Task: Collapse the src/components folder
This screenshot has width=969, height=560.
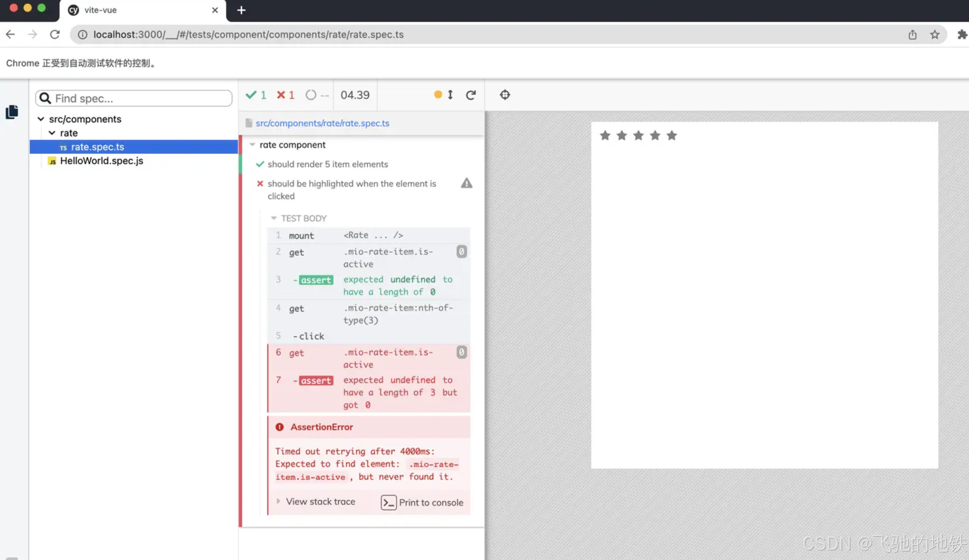Action: coord(41,119)
